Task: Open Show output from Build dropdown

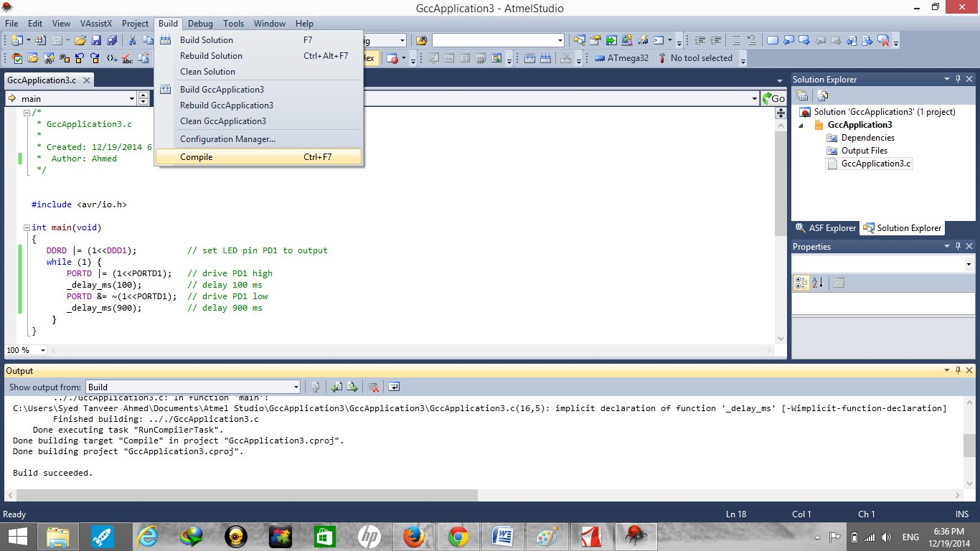Action: [296, 387]
